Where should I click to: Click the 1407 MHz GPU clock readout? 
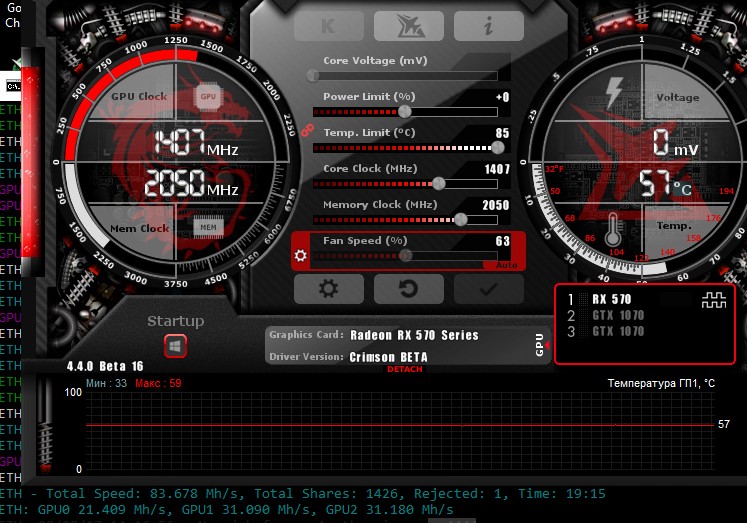click(197, 142)
